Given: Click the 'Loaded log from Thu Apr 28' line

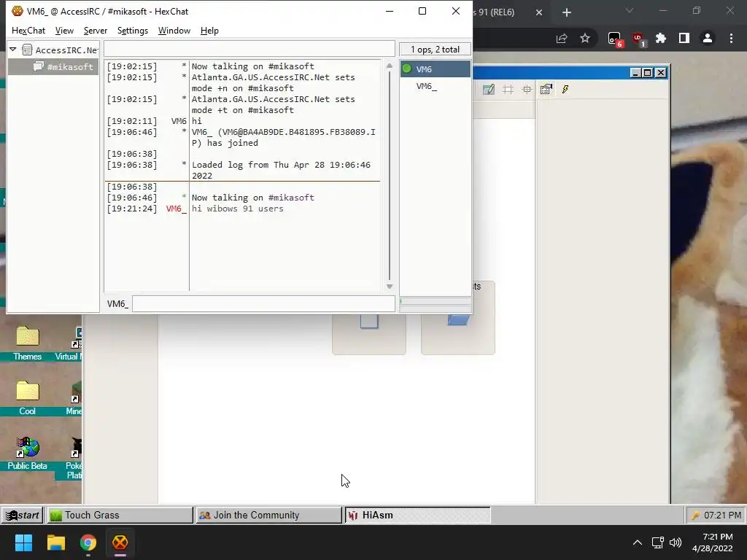Looking at the screenshot, I should 281,170.
